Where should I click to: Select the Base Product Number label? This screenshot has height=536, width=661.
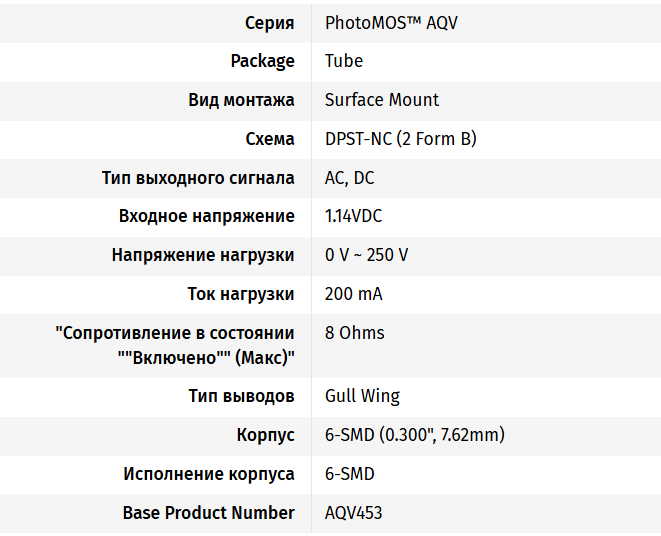click(209, 513)
